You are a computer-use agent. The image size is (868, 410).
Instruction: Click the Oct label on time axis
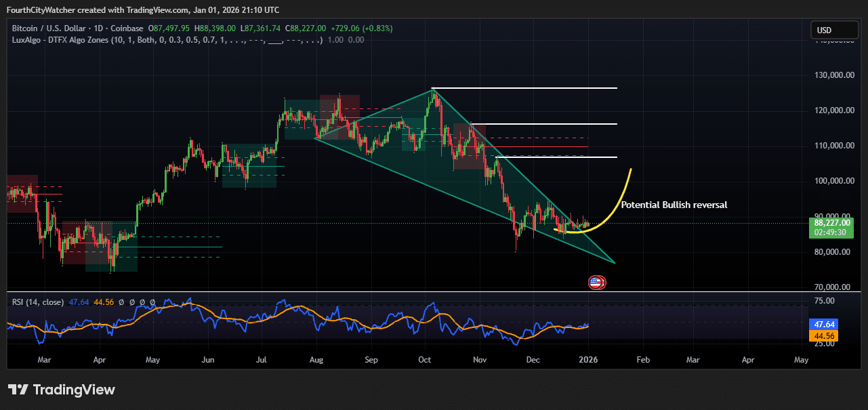[x=426, y=360]
